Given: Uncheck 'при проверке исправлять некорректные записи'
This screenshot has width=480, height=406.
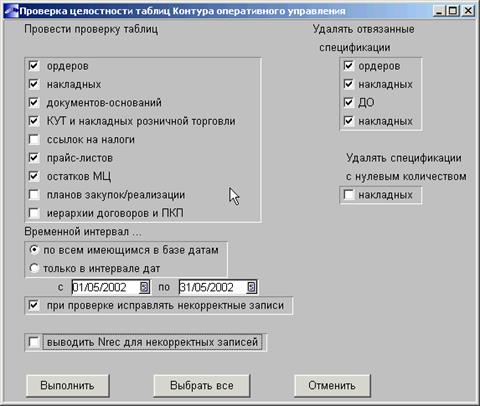Looking at the screenshot, I should [x=34, y=305].
